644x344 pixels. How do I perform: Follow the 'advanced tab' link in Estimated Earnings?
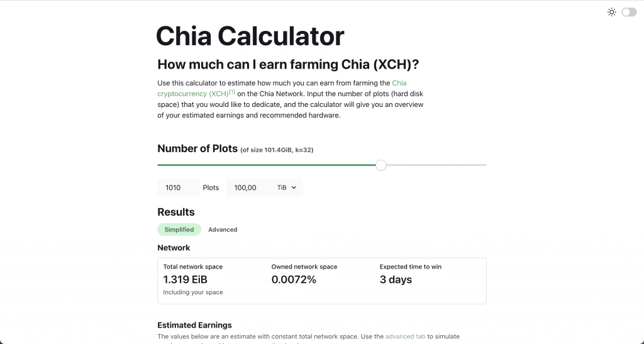(405, 336)
